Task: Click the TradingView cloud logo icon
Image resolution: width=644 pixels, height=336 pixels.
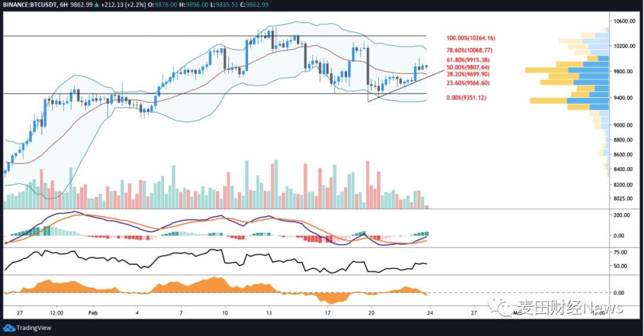Action: (x=9, y=328)
